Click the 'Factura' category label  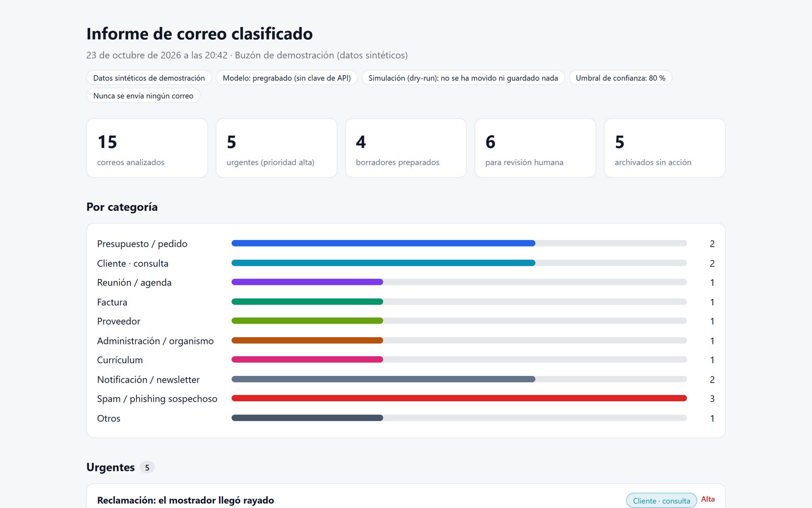tap(112, 302)
